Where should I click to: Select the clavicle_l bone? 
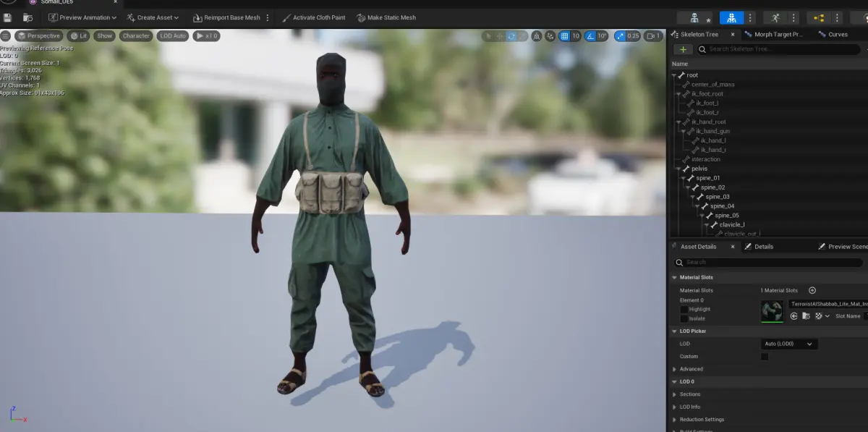click(x=732, y=225)
